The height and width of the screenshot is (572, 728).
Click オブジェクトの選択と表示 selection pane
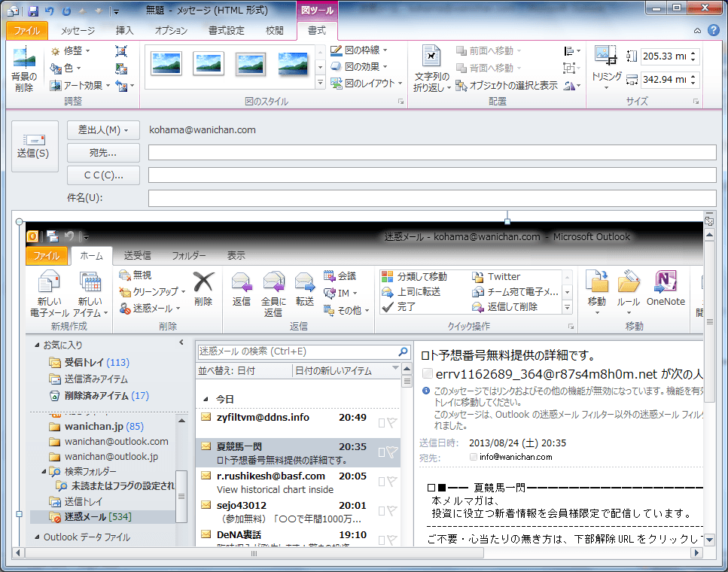coord(507,86)
